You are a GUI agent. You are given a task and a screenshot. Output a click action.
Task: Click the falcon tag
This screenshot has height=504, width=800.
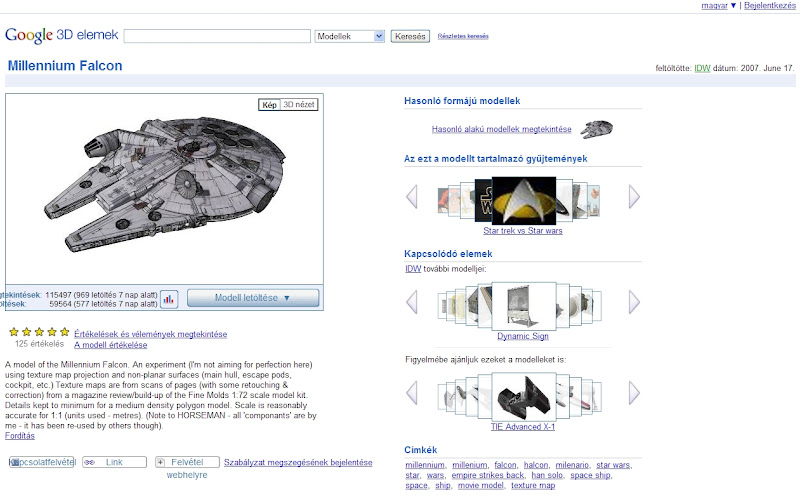click(x=506, y=465)
